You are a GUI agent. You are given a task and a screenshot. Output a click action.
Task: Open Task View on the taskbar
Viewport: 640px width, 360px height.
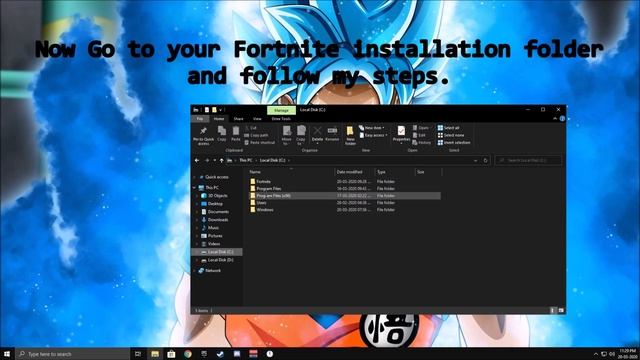(138, 354)
